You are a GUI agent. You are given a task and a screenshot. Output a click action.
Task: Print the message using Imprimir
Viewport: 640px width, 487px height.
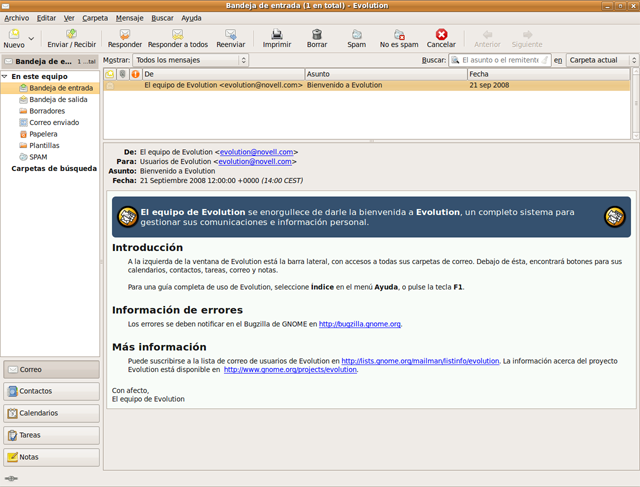pos(277,35)
